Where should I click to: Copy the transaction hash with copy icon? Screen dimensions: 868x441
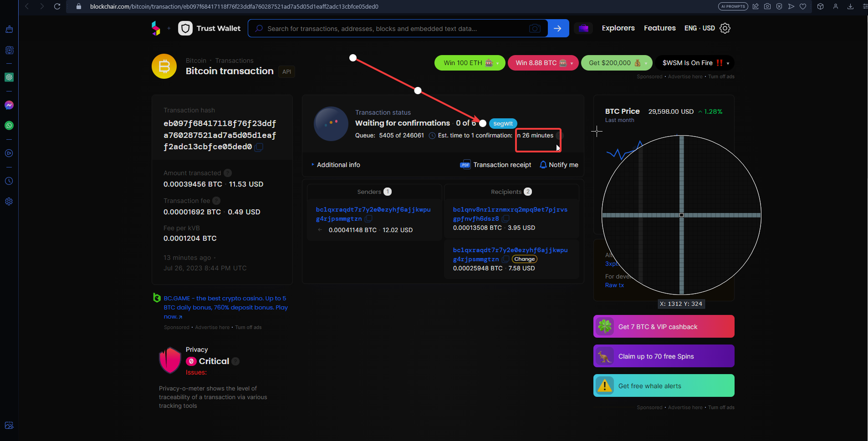pos(259,147)
